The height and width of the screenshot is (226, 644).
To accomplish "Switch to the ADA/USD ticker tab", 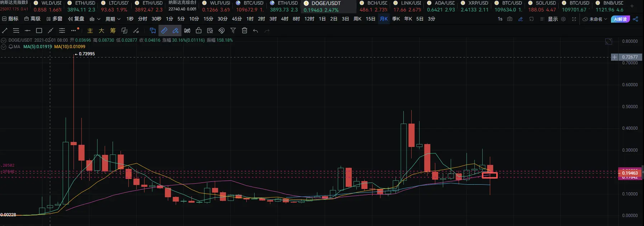I will pyautogui.click(x=441, y=6).
